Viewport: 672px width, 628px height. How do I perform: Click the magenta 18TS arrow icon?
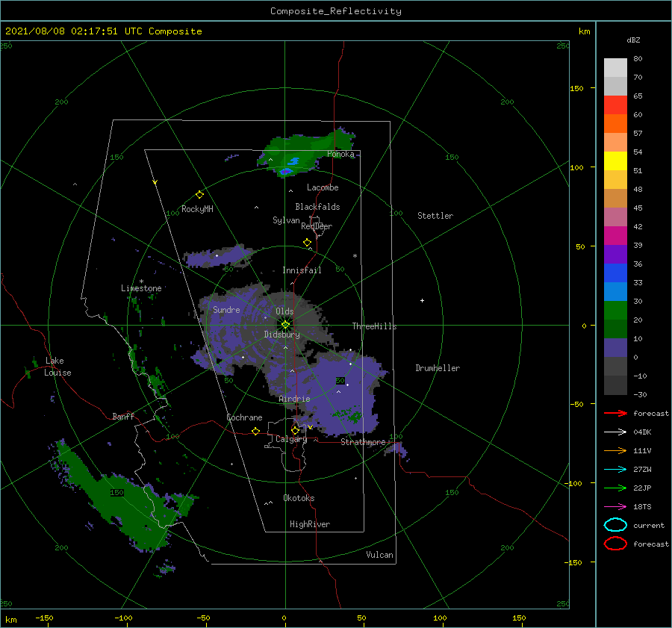tap(615, 507)
